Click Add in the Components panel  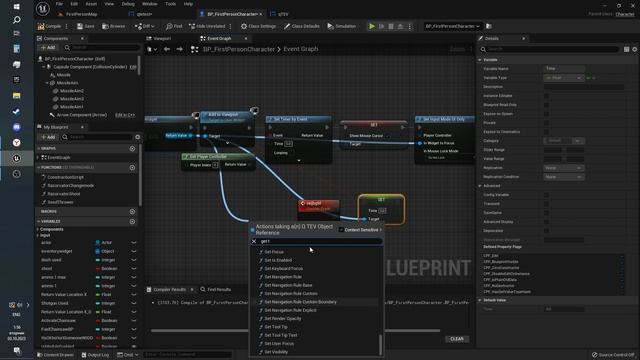pyautogui.click(x=48, y=47)
